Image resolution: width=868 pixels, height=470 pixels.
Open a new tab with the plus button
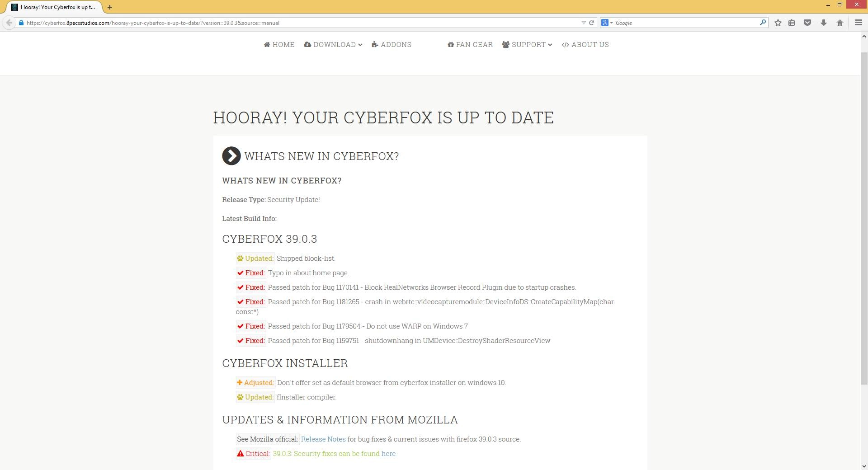pos(110,7)
